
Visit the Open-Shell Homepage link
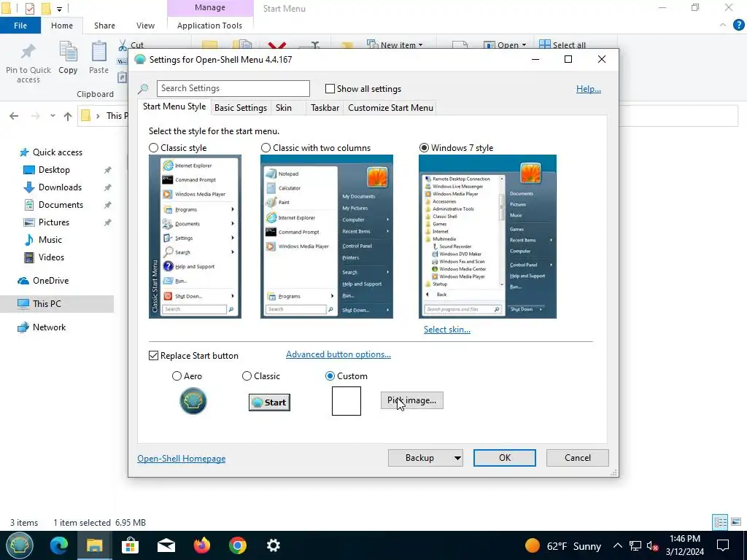(182, 459)
